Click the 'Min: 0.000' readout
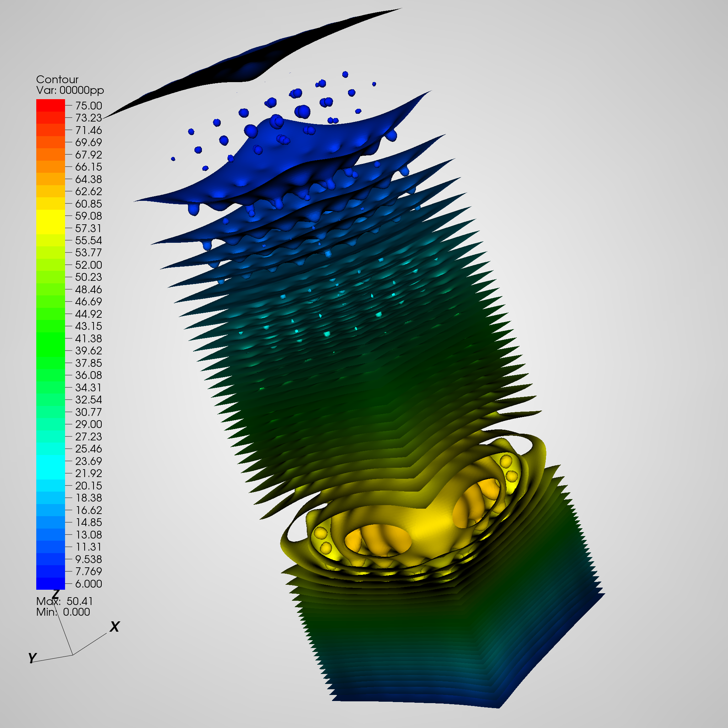Viewport: 728px width, 728px height. coord(63,611)
